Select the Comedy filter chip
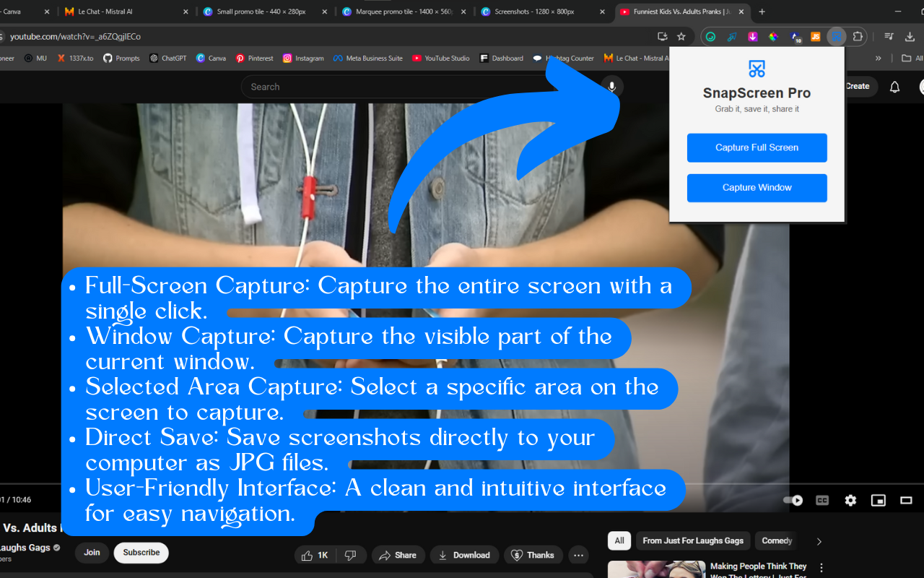 click(x=777, y=540)
